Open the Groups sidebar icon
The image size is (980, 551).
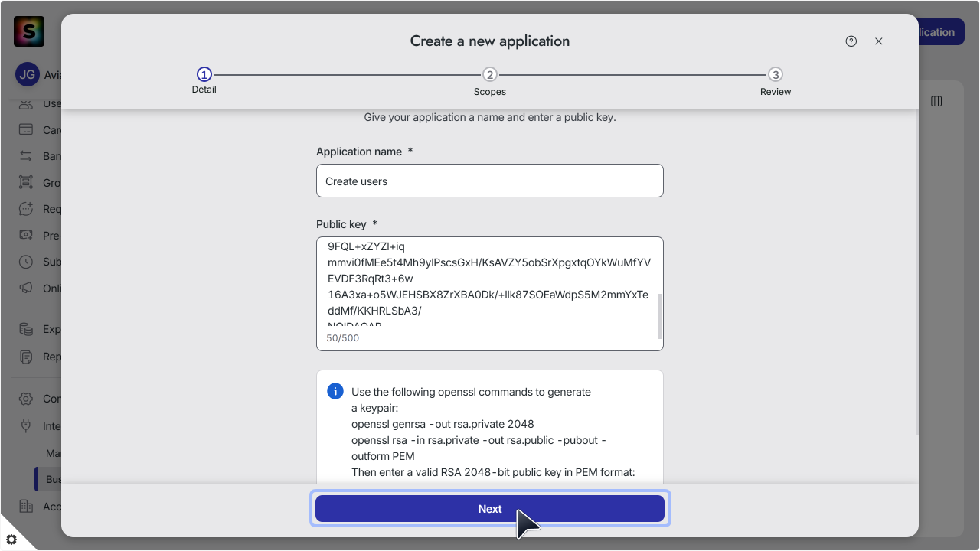click(x=26, y=182)
